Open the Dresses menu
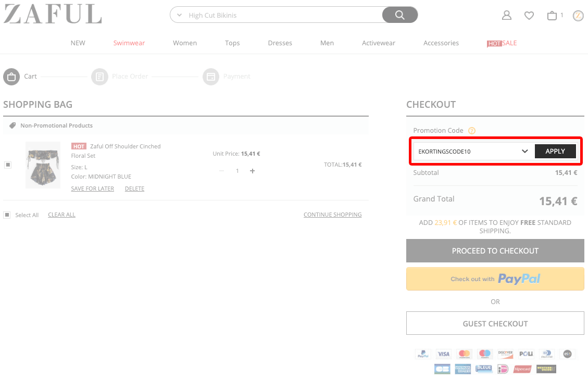The image size is (588, 378). pos(280,43)
